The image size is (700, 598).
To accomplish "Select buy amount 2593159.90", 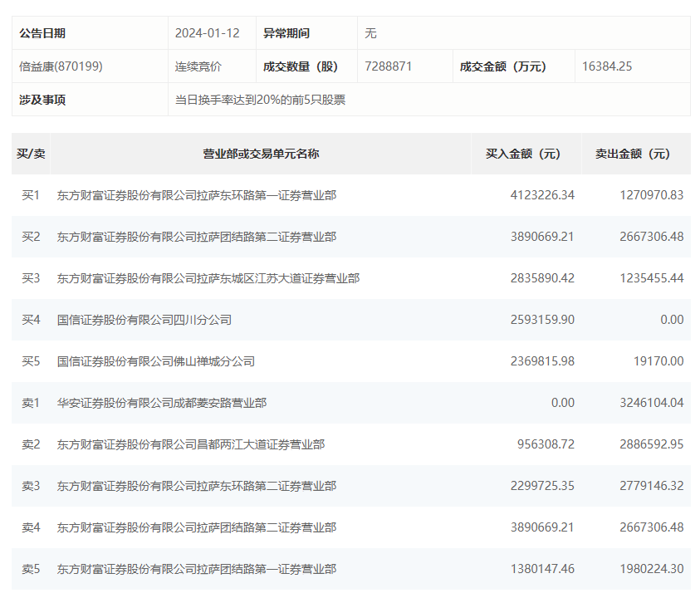I will point(542,320).
